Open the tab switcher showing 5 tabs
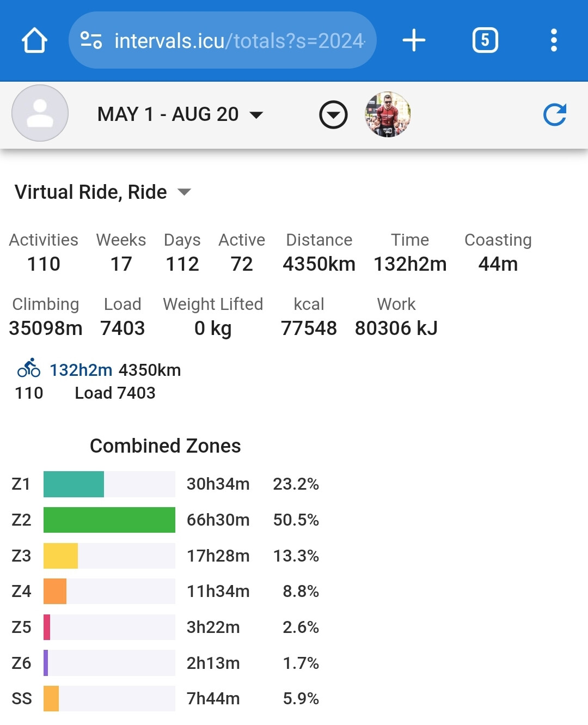Image resolution: width=588 pixels, height=725 pixels. point(485,40)
